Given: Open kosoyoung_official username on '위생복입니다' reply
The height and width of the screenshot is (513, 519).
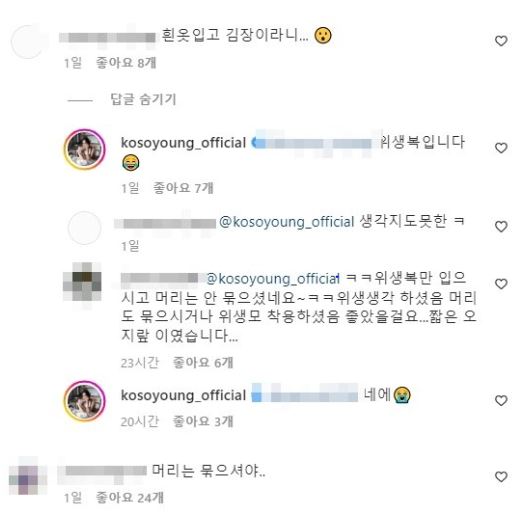Looking at the screenshot, I should tap(183, 143).
